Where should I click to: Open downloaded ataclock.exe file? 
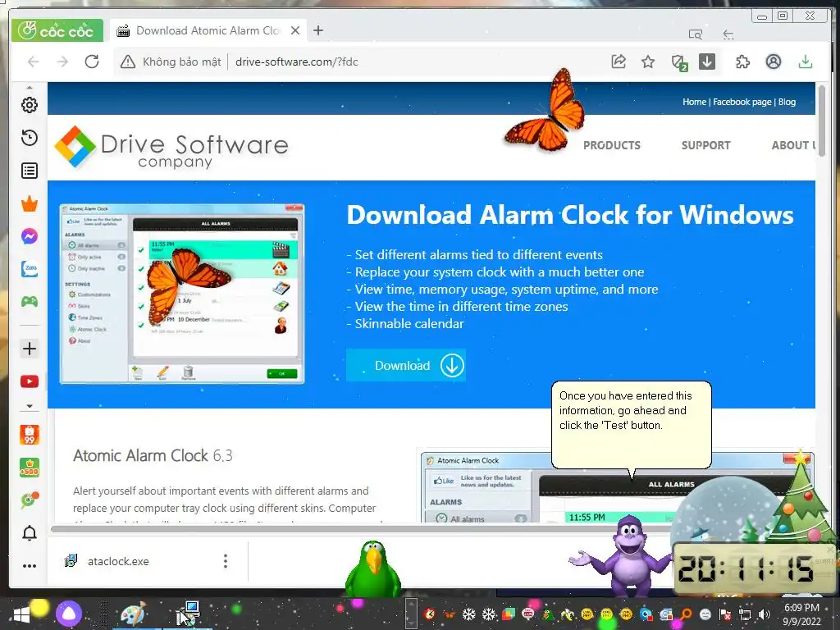pyautogui.click(x=118, y=561)
